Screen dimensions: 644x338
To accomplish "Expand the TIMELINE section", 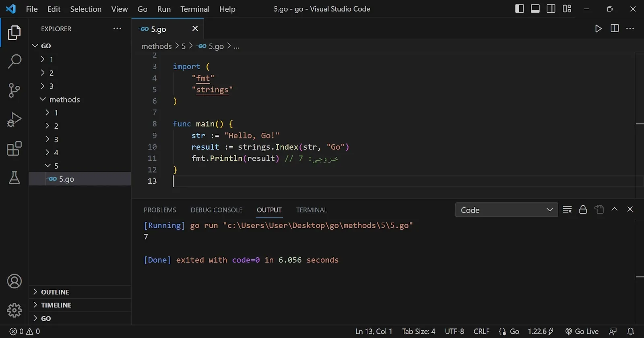I will (x=80, y=305).
